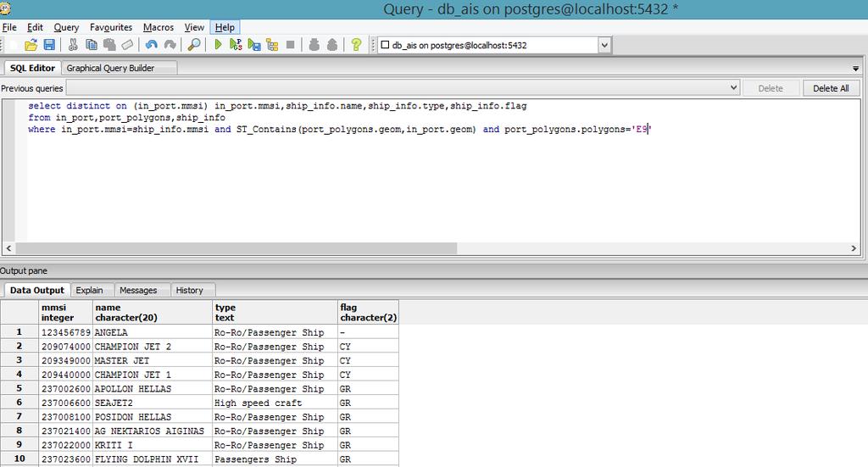This screenshot has height=467, width=868.
Task: Click the Rollback transaction icon
Action: coord(332,45)
